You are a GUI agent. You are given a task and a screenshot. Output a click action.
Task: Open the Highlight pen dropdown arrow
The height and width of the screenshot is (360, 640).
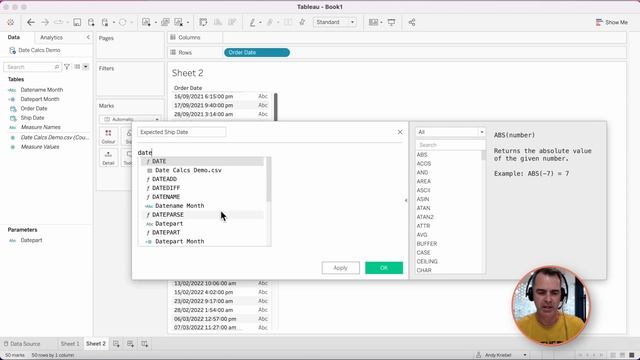pos(260,22)
